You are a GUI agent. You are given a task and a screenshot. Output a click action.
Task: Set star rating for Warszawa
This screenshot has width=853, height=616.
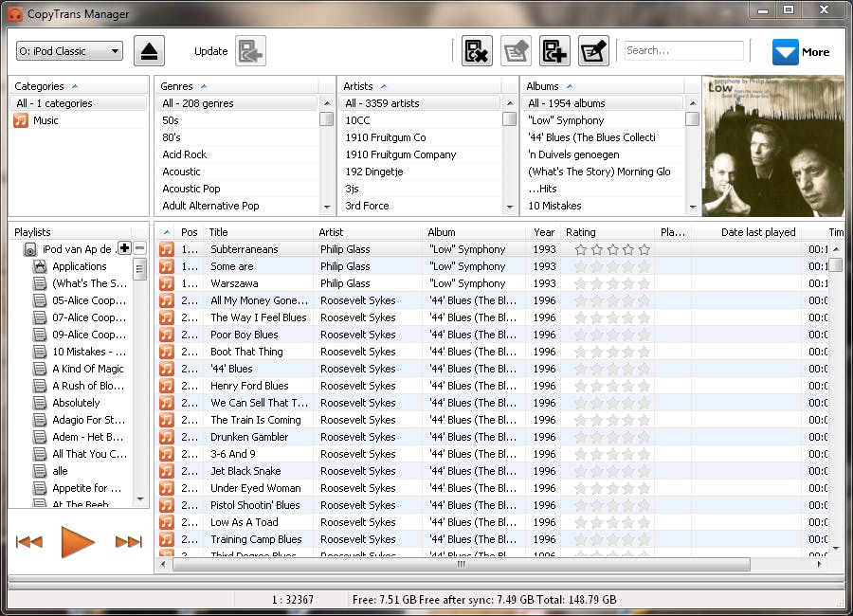pos(612,283)
